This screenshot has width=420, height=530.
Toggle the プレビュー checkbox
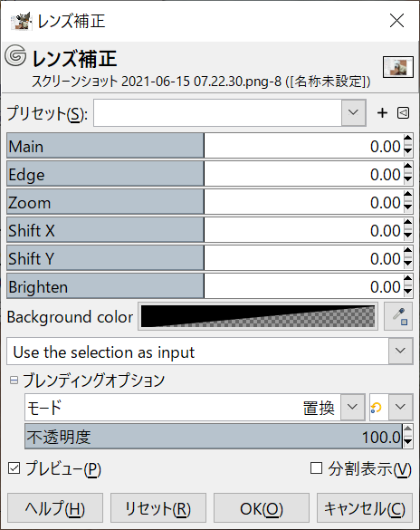coord(14,468)
